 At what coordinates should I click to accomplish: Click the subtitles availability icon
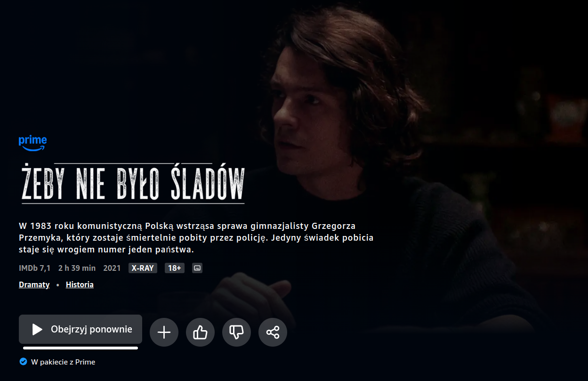198,268
